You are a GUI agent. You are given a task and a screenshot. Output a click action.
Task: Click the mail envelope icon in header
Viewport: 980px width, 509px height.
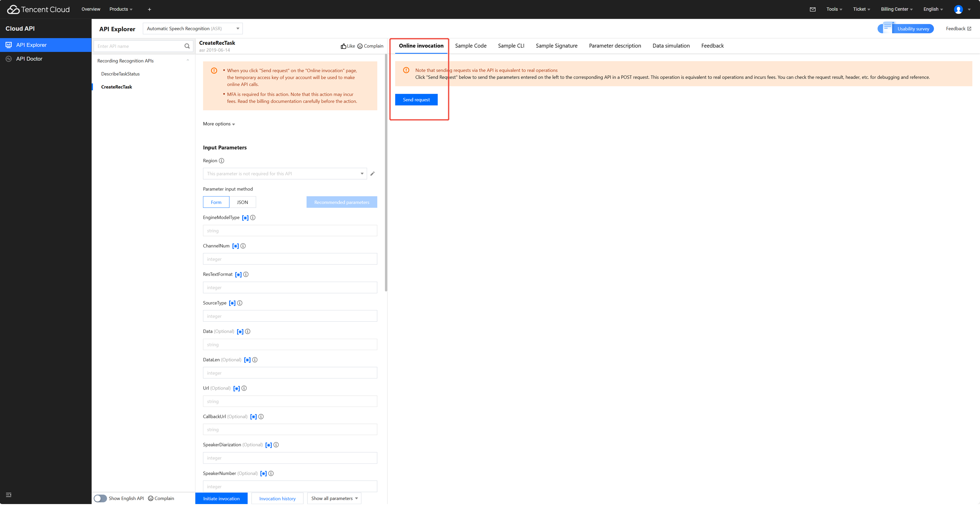pyautogui.click(x=813, y=9)
